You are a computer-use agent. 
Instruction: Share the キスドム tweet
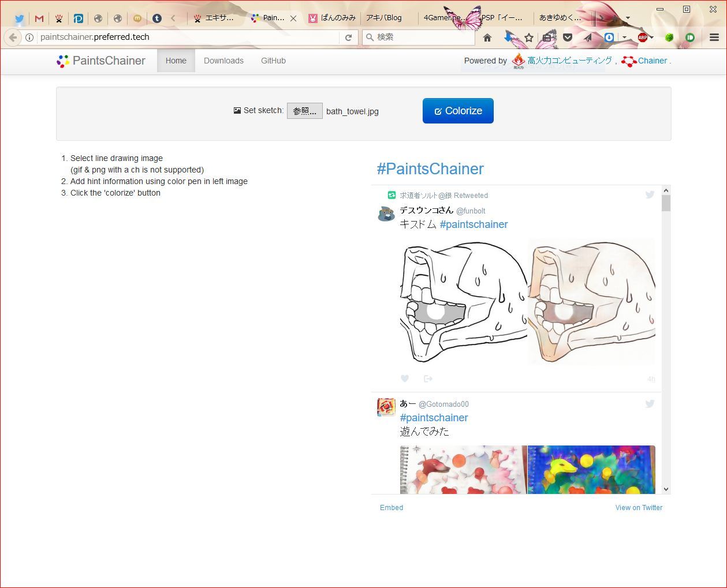tap(428, 379)
